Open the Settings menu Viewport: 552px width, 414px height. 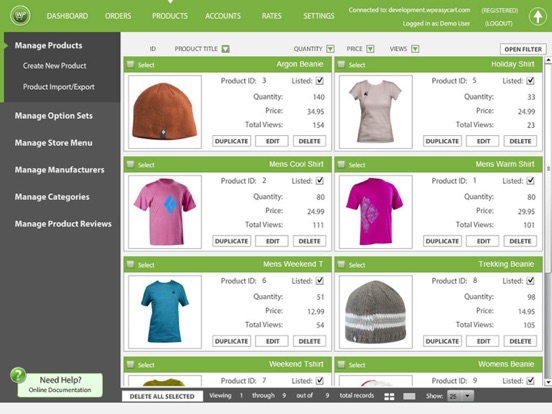[319, 16]
